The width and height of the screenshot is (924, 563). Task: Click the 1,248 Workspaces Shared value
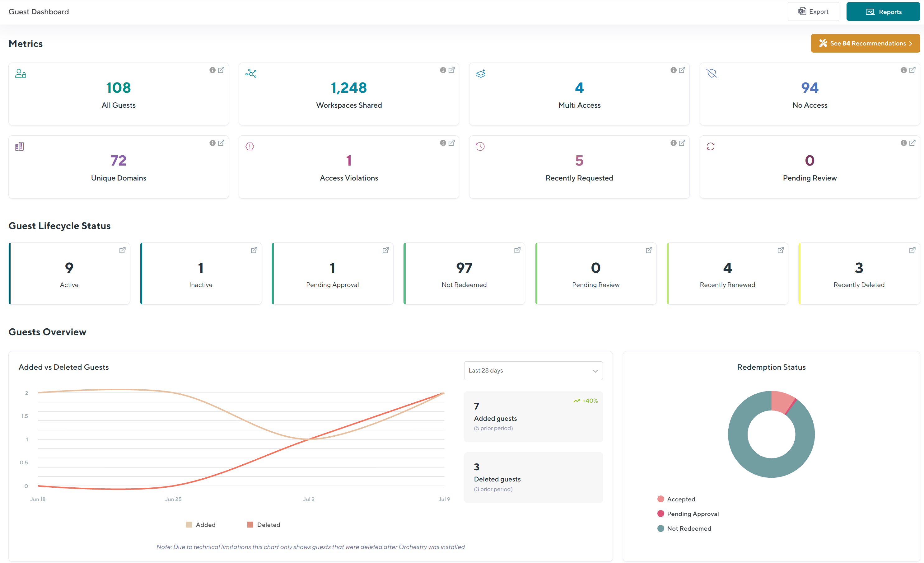(x=349, y=88)
